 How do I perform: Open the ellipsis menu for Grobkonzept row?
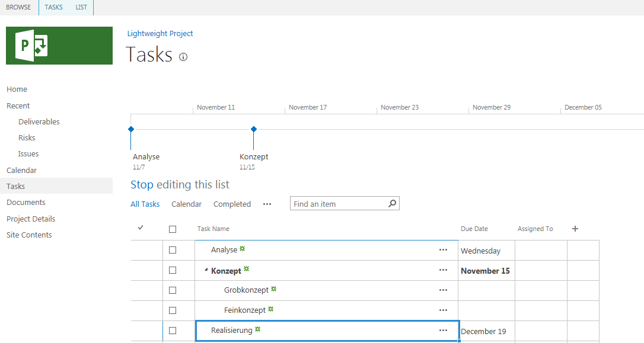point(443,290)
